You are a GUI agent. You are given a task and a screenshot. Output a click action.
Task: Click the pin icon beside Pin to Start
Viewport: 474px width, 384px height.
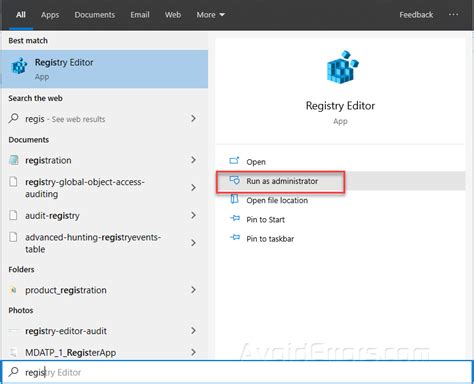pyautogui.click(x=235, y=219)
